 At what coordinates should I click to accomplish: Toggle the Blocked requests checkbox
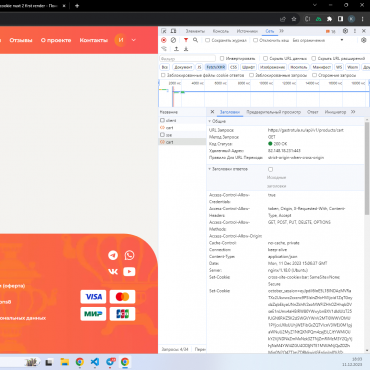pyautogui.click(x=252, y=75)
